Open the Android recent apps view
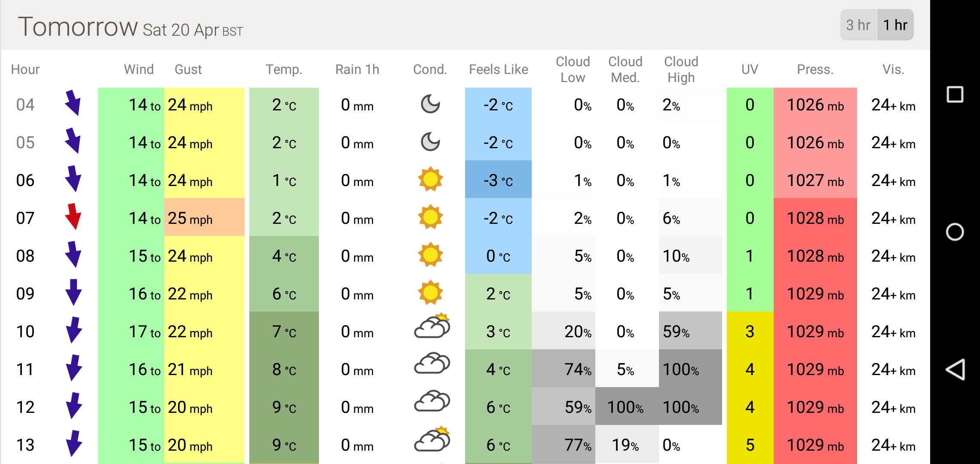 coord(955,95)
